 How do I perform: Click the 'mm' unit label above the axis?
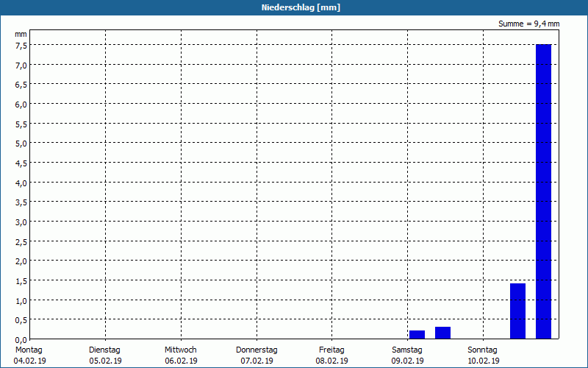tap(21, 35)
